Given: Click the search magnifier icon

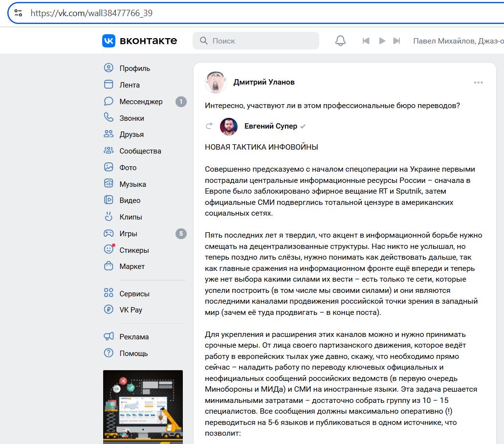Looking at the screenshot, I should pyautogui.click(x=204, y=41).
